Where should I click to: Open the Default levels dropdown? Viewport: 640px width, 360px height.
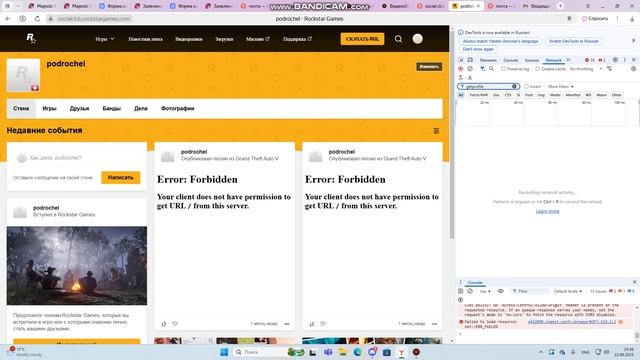(x=567, y=291)
